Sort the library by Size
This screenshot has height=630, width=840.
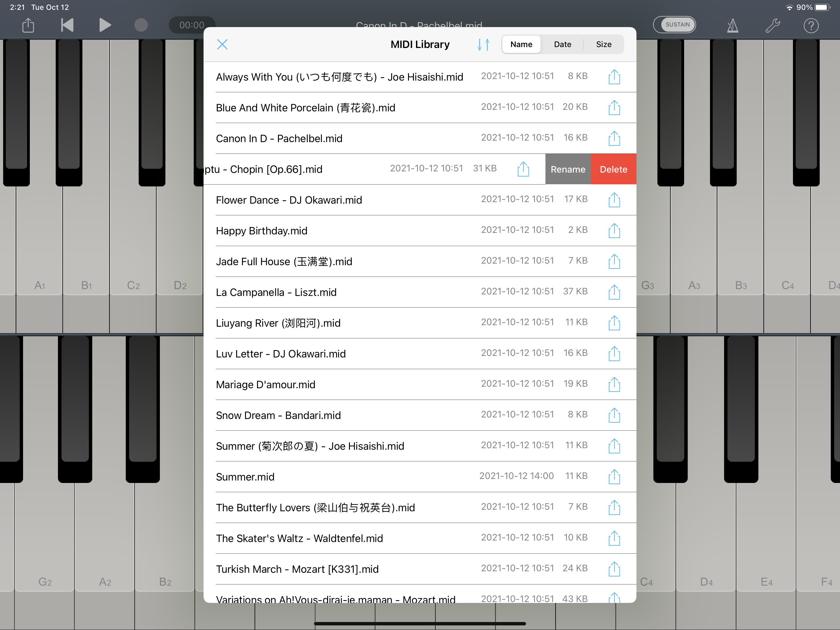604,45
